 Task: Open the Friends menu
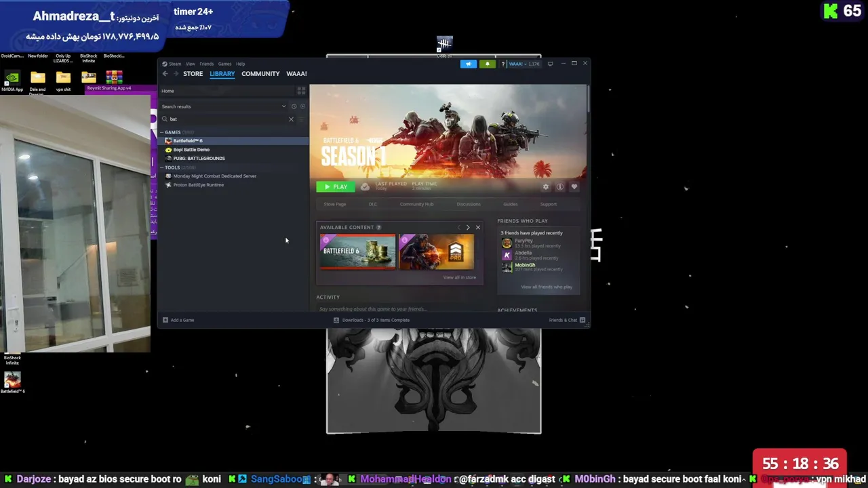(x=207, y=64)
